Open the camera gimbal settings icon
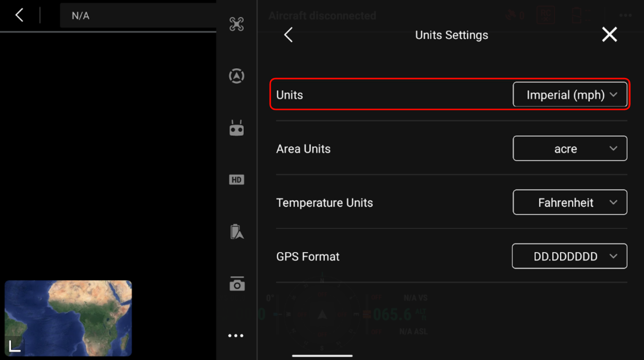Image resolution: width=644 pixels, height=360 pixels. tap(236, 284)
